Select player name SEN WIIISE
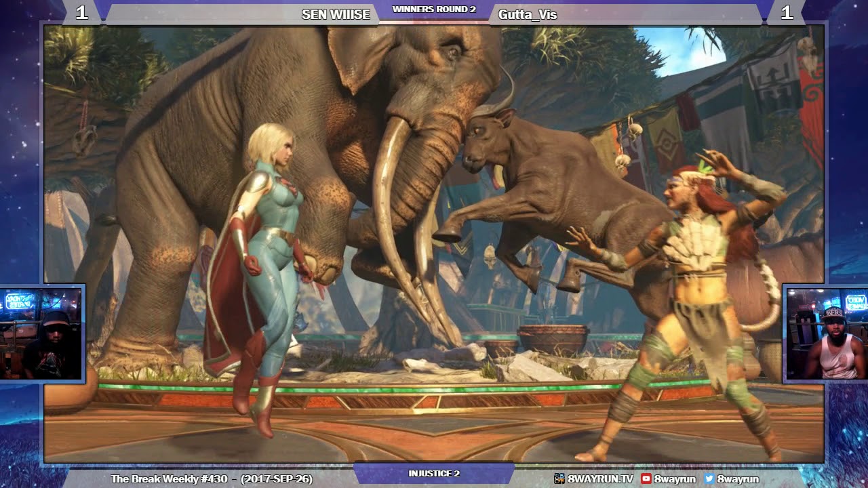The width and height of the screenshot is (868, 488). pyautogui.click(x=336, y=14)
